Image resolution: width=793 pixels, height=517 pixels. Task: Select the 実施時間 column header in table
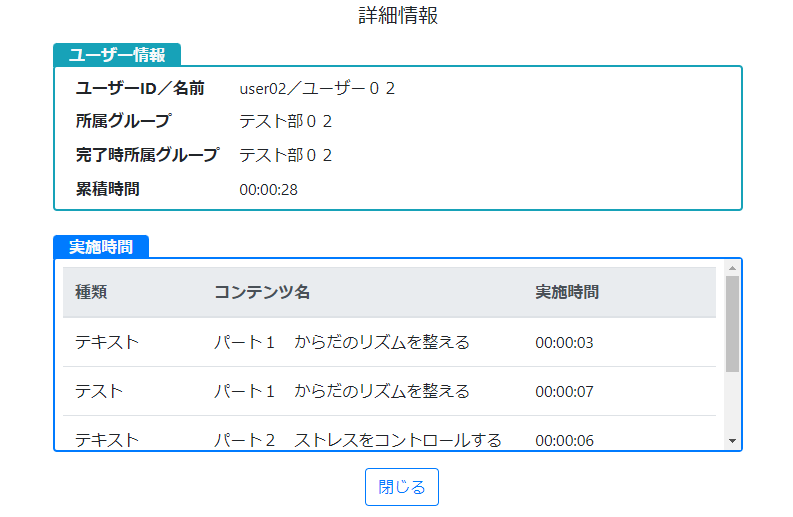pyautogui.click(x=567, y=292)
